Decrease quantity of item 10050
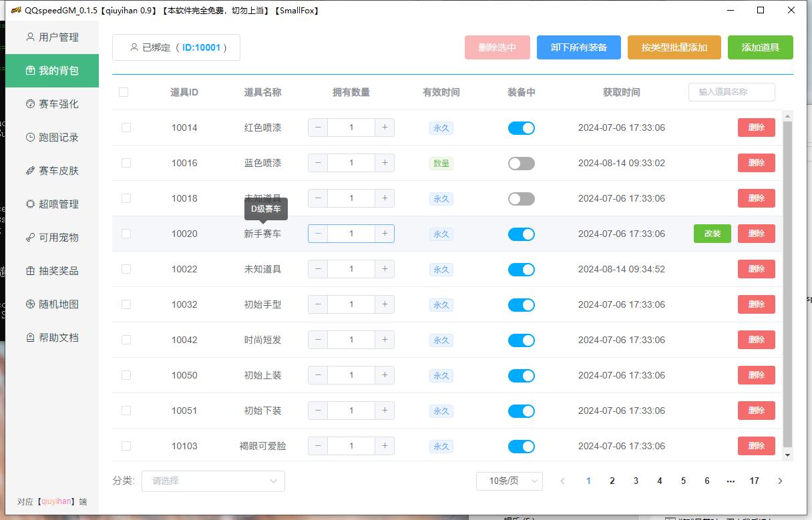Screen dimensions: 812x520 coord(318,375)
